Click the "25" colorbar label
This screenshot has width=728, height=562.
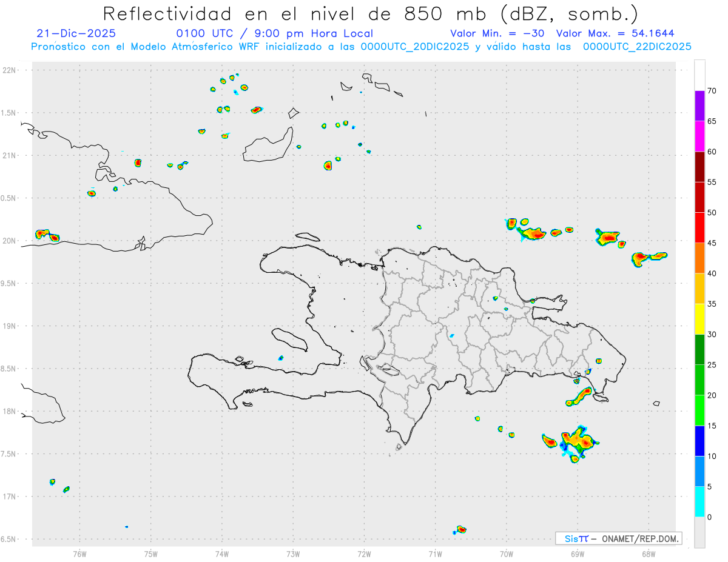pos(712,365)
